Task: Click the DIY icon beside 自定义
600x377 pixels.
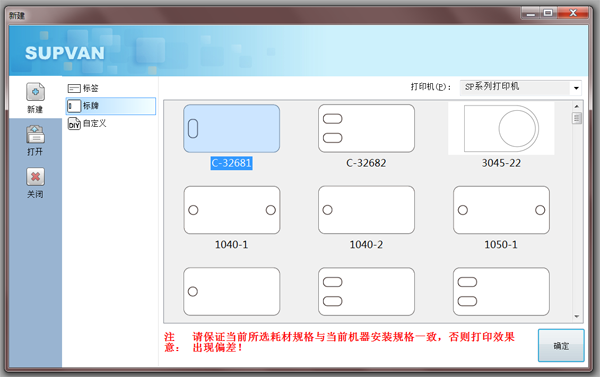Action: coord(74,124)
